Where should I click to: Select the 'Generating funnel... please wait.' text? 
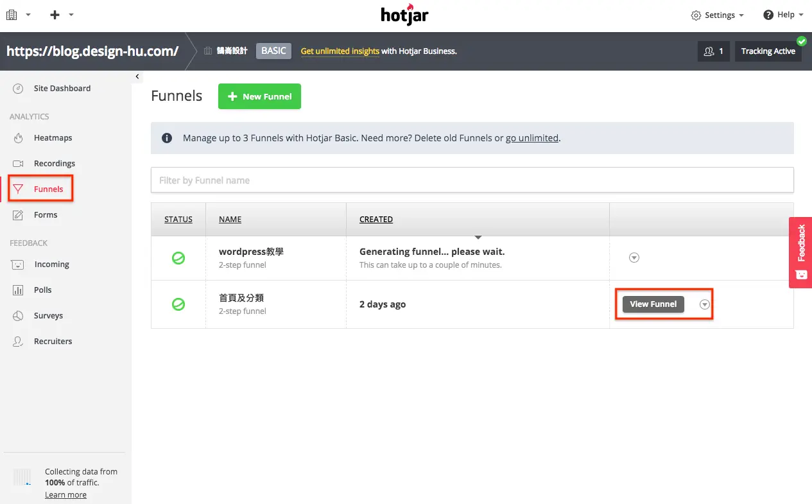[x=432, y=252]
